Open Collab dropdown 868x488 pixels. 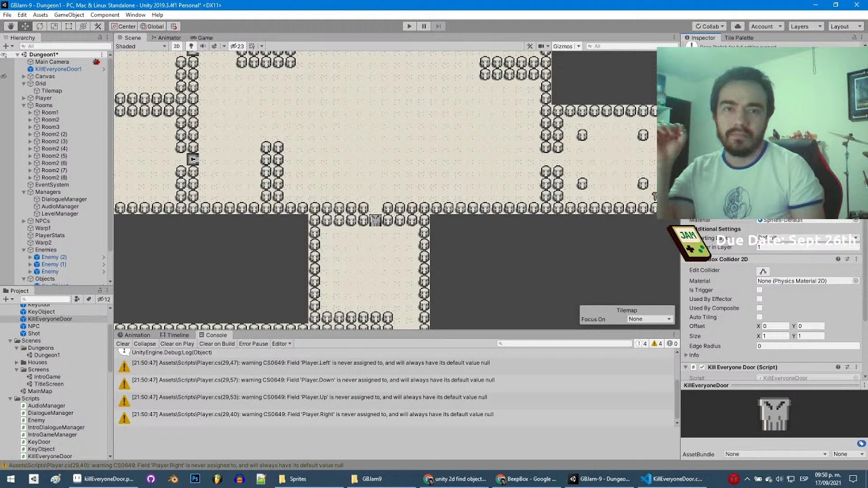click(709, 26)
